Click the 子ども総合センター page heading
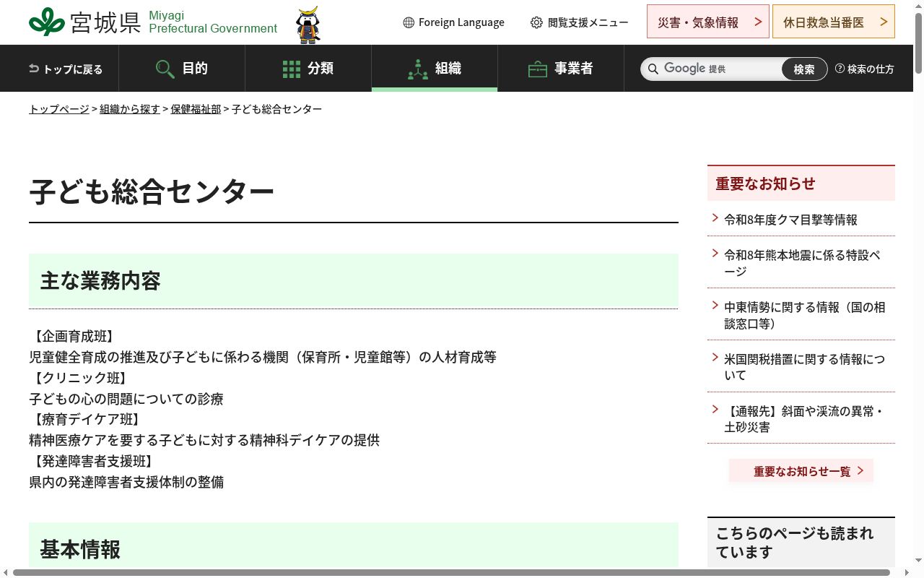The width and height of the screenshot is (924, 578). point(152,192)
